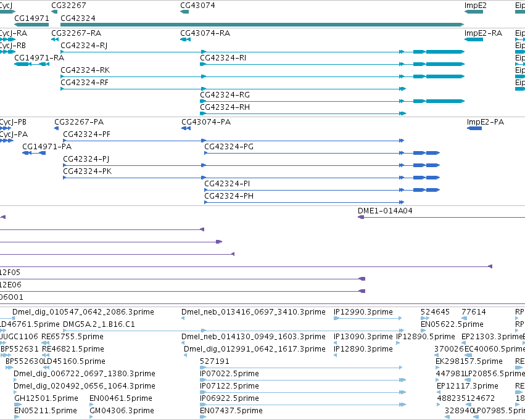Select the GH12501.5prime EST label

tap(46, 399)
